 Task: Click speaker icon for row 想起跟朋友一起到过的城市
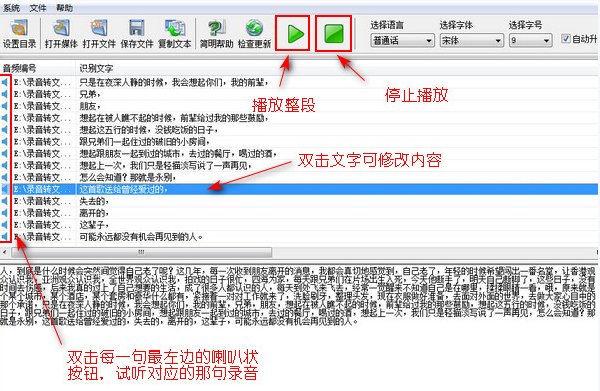coord(5,153)
